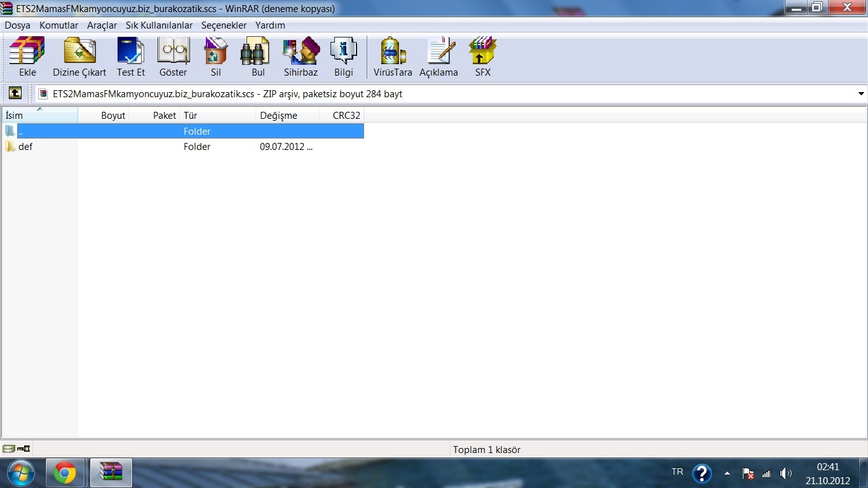Click the key password icon in status bar
868x488 pixels.
click(x=24, y=449)
